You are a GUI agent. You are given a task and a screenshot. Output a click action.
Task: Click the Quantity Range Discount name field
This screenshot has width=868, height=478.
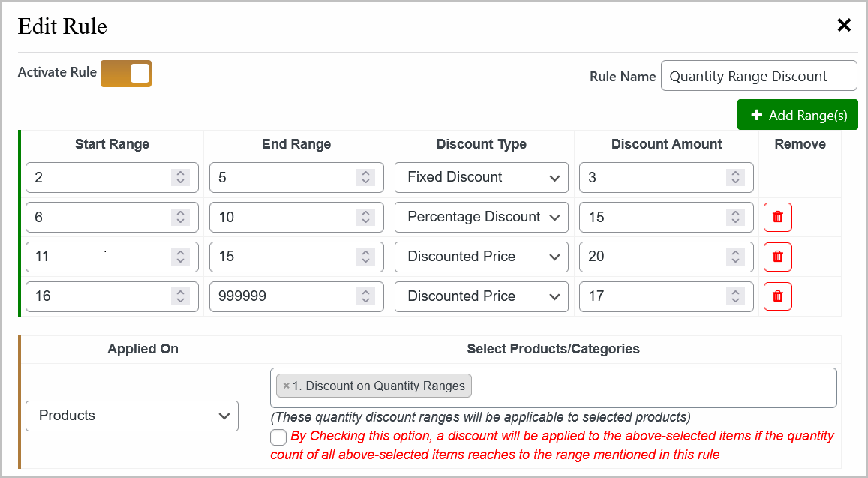[758, 76]
